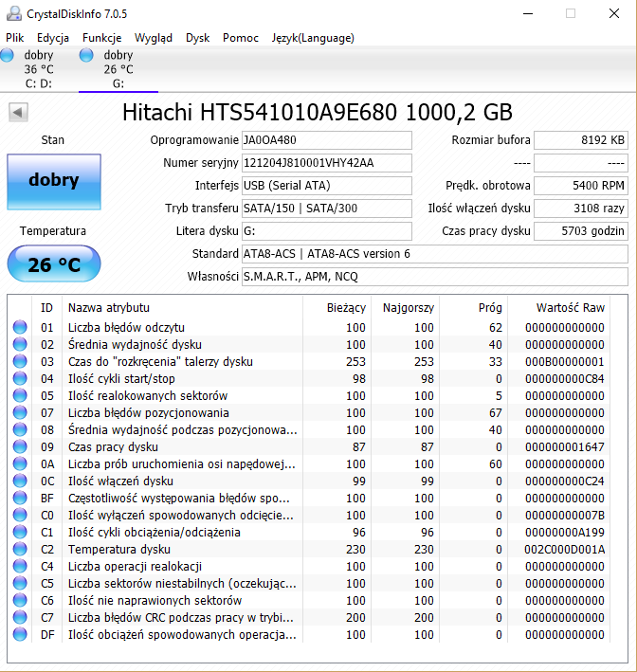Click status orb for attribute C0 row

pyautogui.click(x=20, y=516)
